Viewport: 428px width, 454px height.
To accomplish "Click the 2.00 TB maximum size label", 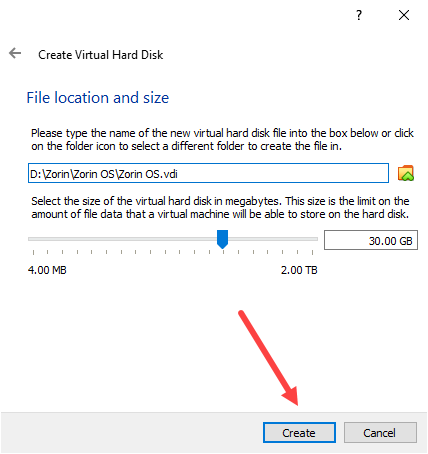I will coord(299,270).
